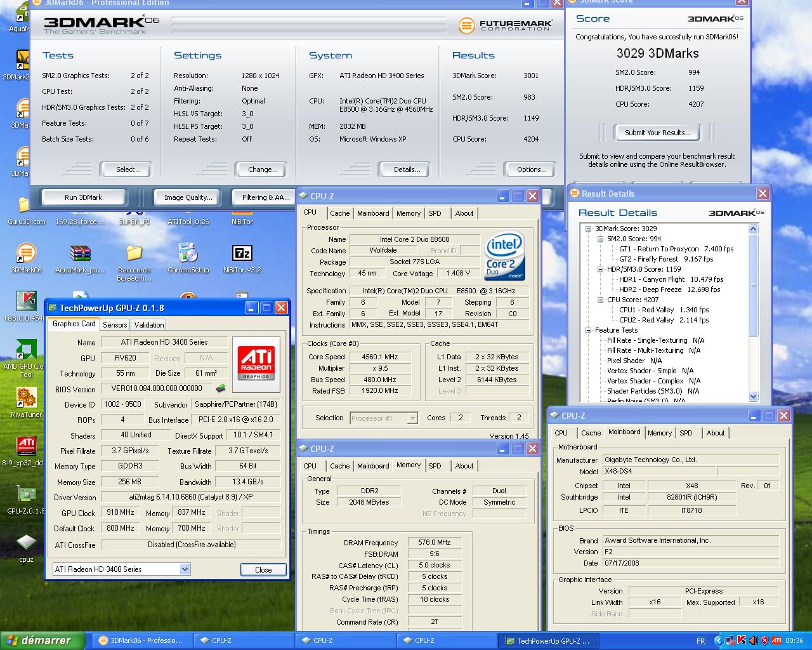The image size is (812, 650).
Task: Select HDR1 - Canyon Flight result row
Action: [671, 279]
